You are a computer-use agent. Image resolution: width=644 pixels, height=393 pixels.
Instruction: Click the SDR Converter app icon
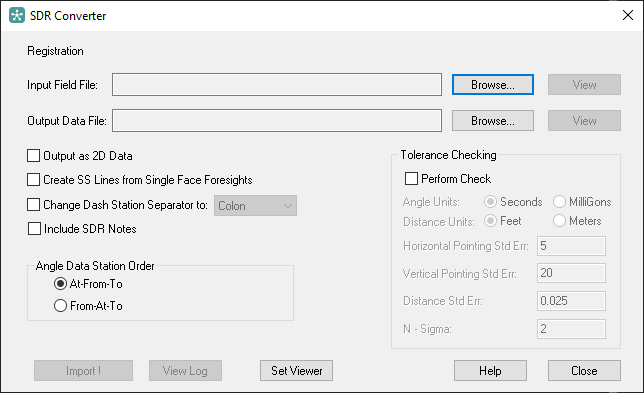pyautogui.click(x=17, y=16)
